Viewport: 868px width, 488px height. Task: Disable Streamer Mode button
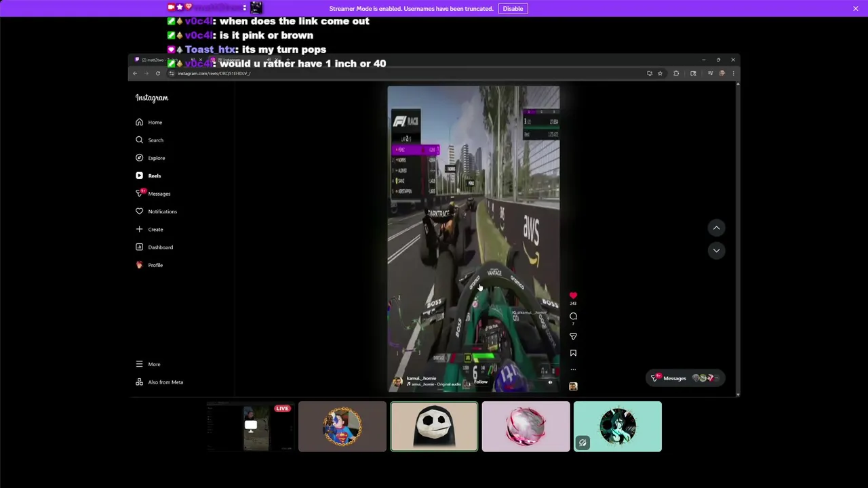tap(513, 9)
